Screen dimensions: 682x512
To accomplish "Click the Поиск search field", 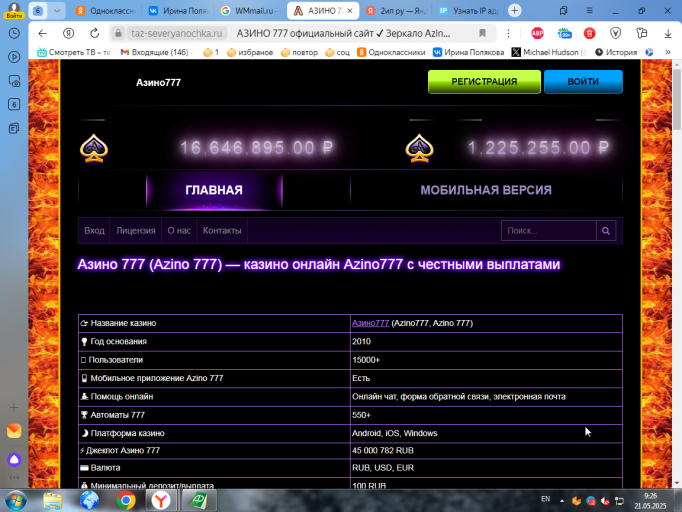I will [x=549, y=231].
